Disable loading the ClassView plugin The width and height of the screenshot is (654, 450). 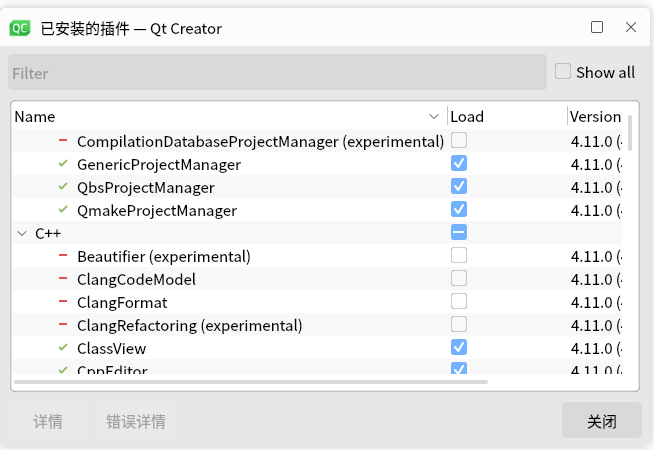[459, 347]
